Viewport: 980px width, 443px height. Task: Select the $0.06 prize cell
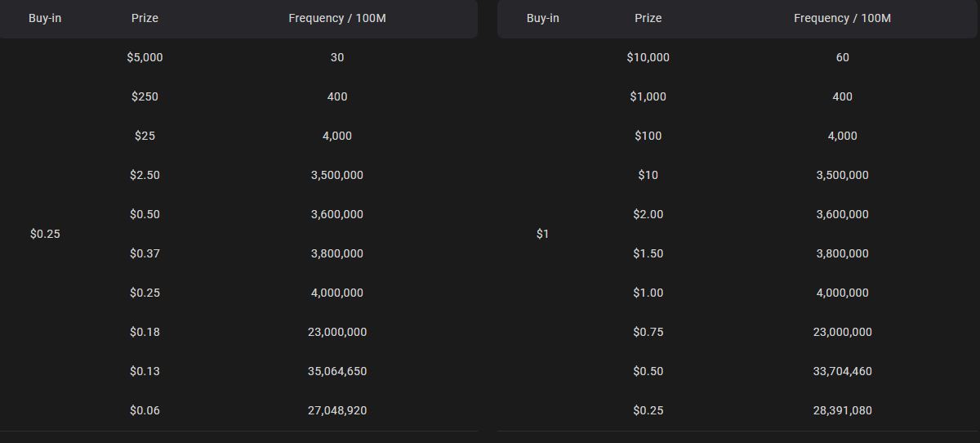145,410
